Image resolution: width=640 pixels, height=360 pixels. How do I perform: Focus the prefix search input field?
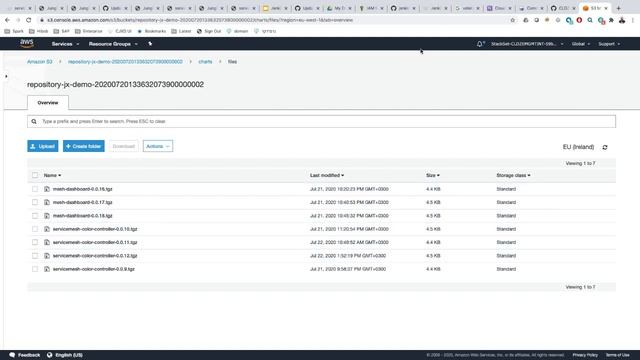321,121
